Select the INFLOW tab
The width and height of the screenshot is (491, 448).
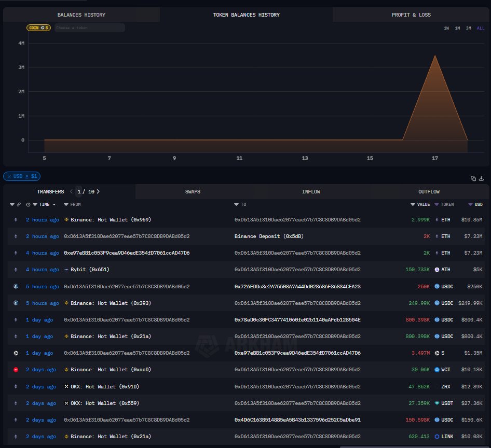point(311,191)
